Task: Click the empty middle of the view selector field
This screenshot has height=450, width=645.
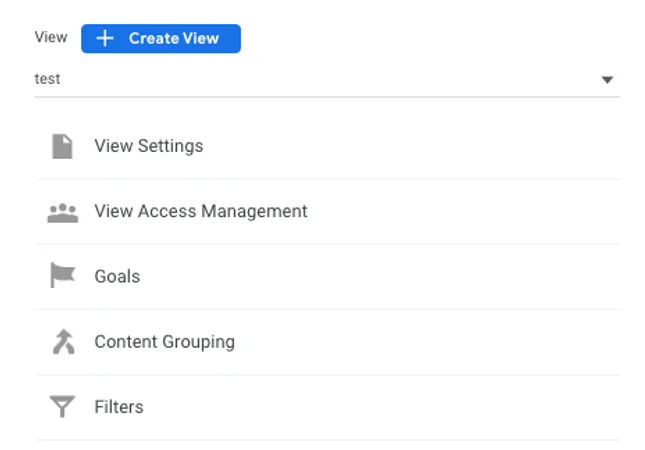Action: 327,79
